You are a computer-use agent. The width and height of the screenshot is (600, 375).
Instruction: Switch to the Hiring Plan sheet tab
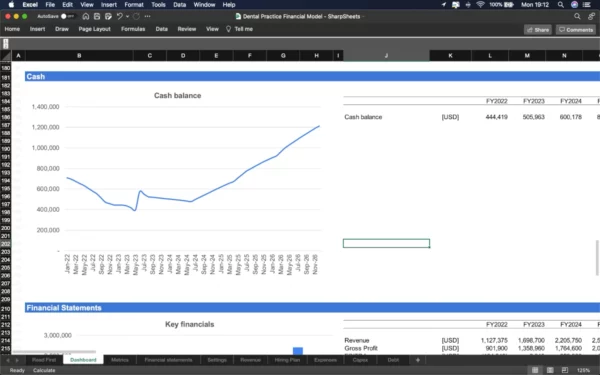(x=287, y=360)
